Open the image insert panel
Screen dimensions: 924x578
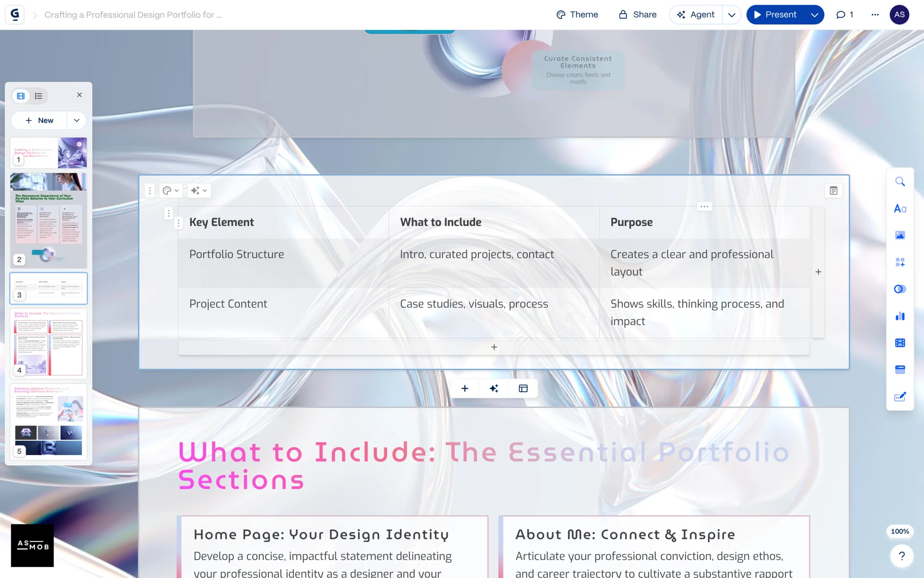[x=899, y=235]
